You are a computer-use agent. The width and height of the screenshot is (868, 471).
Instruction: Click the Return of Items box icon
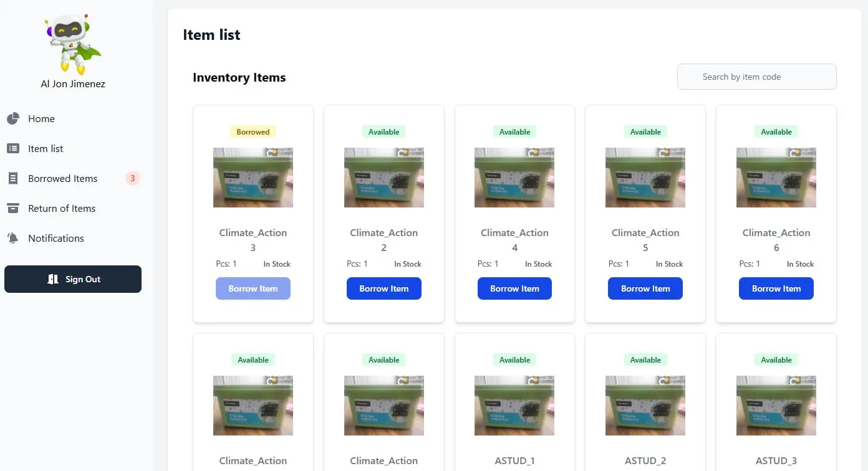click(13, 208)
